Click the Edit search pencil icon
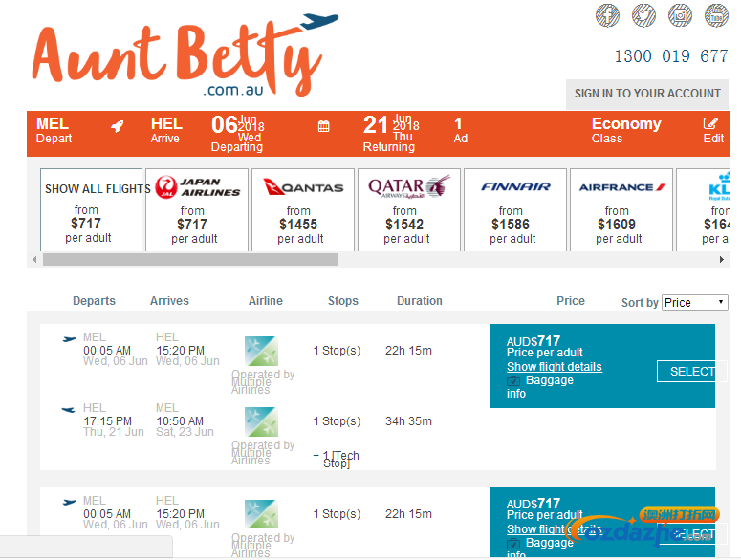 click(x=710, y=124)
